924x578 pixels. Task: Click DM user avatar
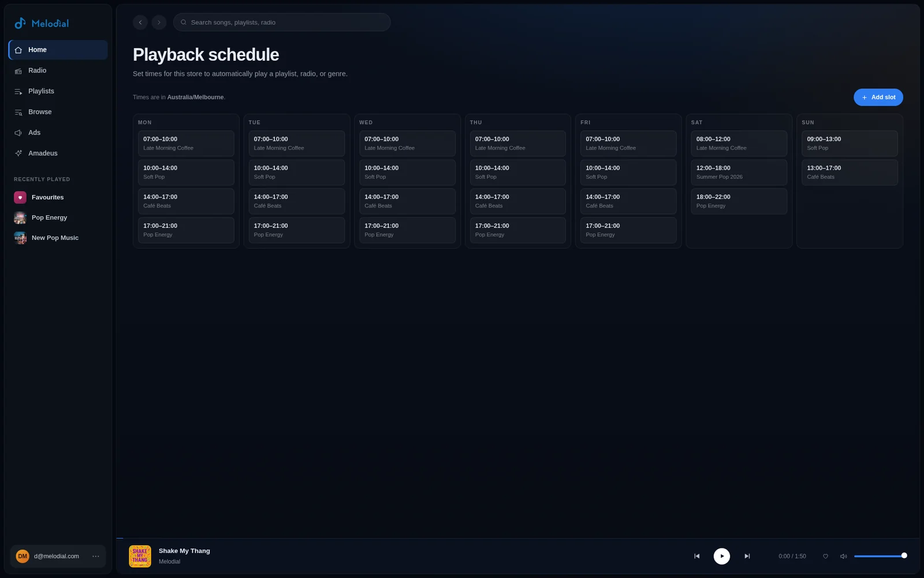point(23,556)
